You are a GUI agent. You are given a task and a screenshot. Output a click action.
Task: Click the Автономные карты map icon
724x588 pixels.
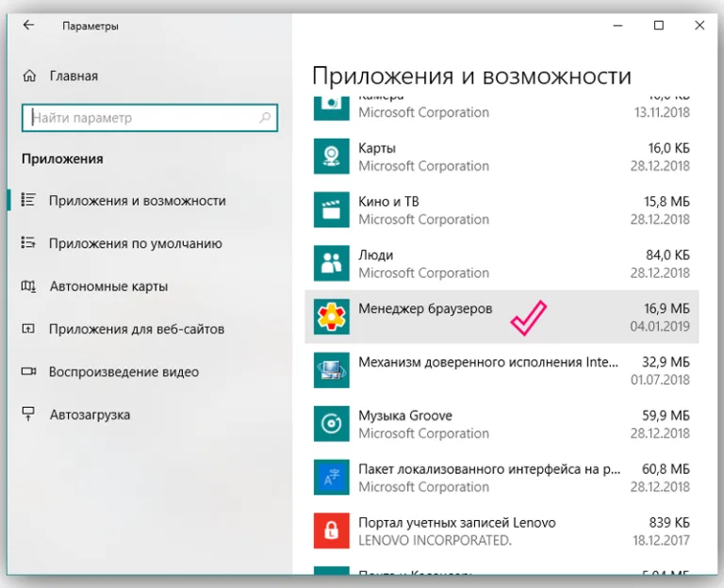point(28,286)
